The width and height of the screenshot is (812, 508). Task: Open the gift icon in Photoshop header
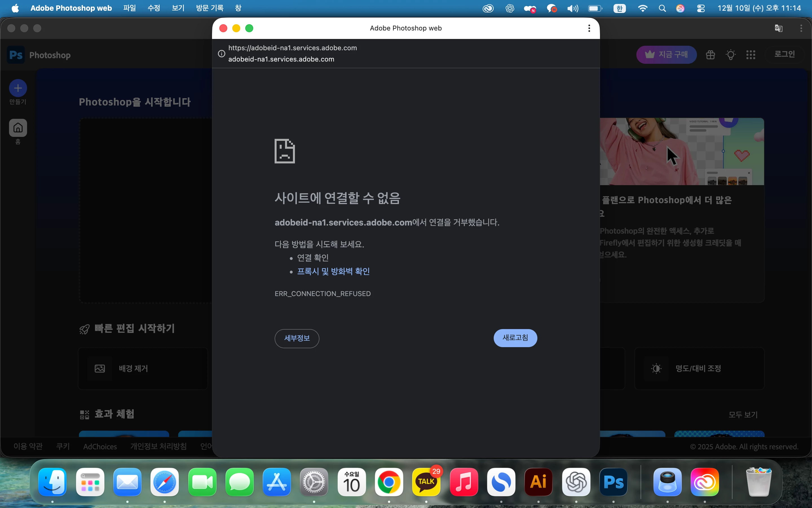pos(710,54)
